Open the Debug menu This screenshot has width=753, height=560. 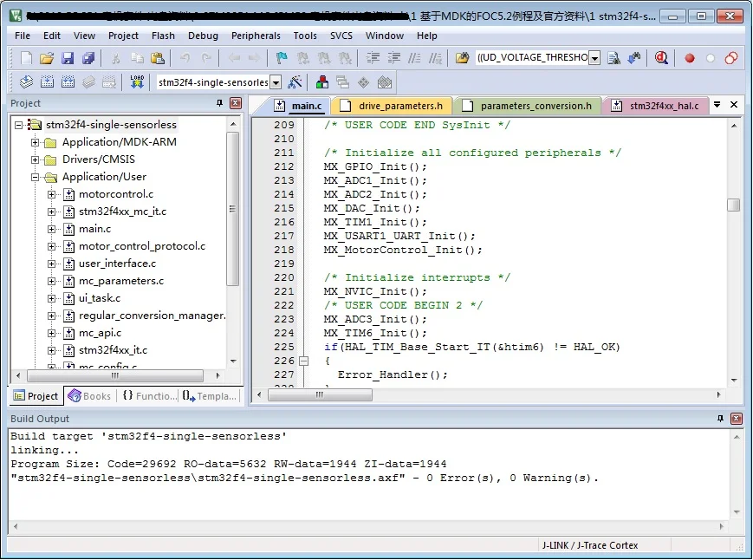pyautogui.click(x=203, y=36)
